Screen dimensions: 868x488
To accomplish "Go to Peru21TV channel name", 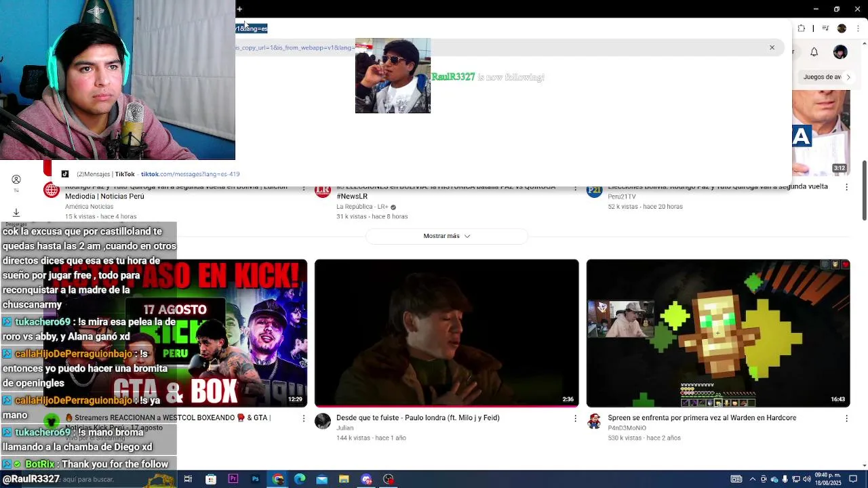I will [x=622, y=197].
